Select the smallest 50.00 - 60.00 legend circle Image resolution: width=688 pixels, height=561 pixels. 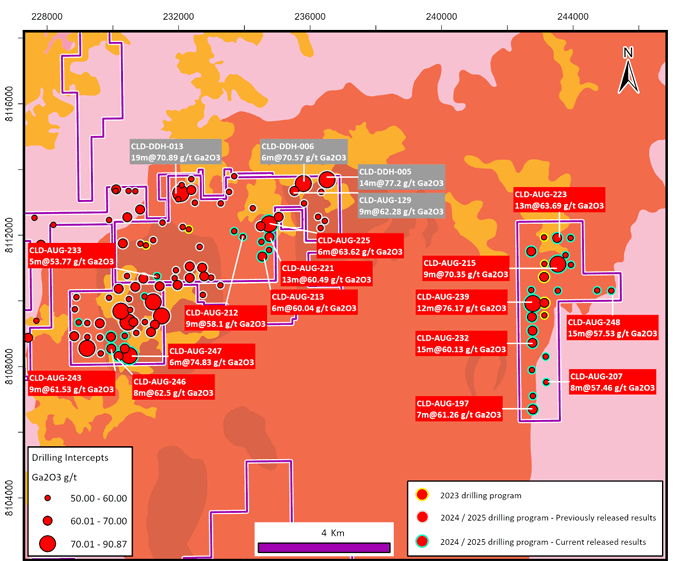[x=47, y=497]
